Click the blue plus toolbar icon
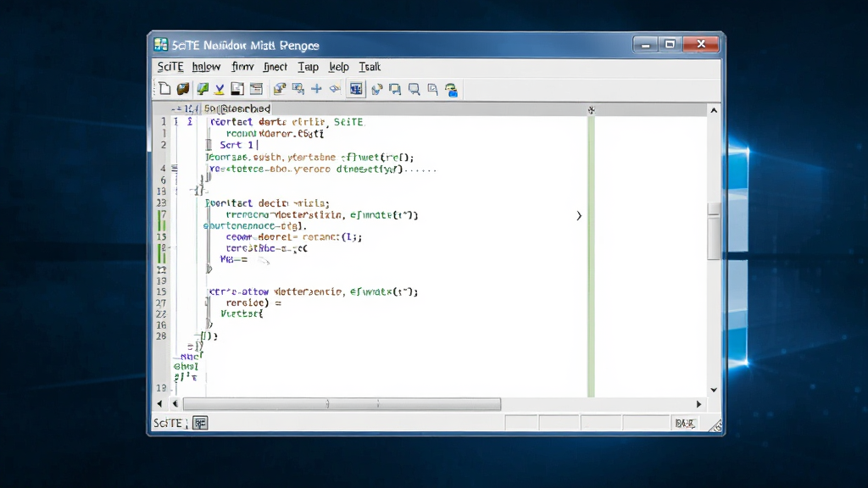Image resolution: width=868 pixels, height=488 pixels. click(x=317, y=88)
